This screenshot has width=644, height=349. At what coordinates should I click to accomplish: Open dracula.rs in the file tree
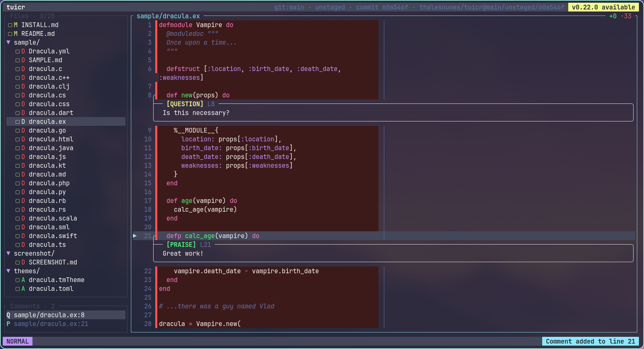coord(47,210)
